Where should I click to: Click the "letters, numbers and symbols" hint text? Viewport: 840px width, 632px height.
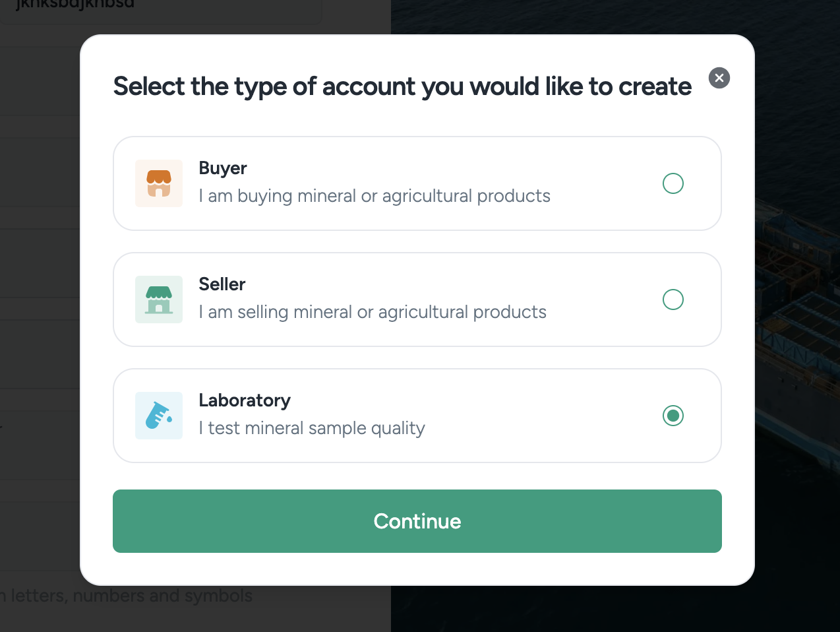(x=131, y=596)
